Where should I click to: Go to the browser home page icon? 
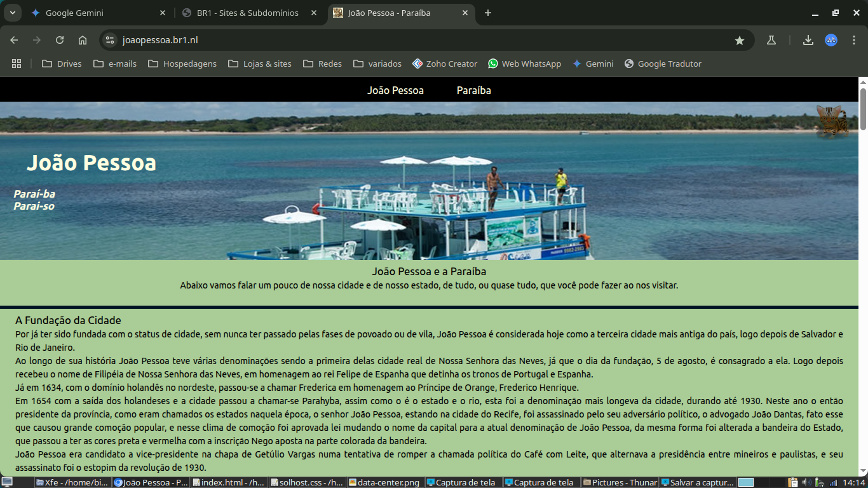pyautogui.click(x=83, y=40)
